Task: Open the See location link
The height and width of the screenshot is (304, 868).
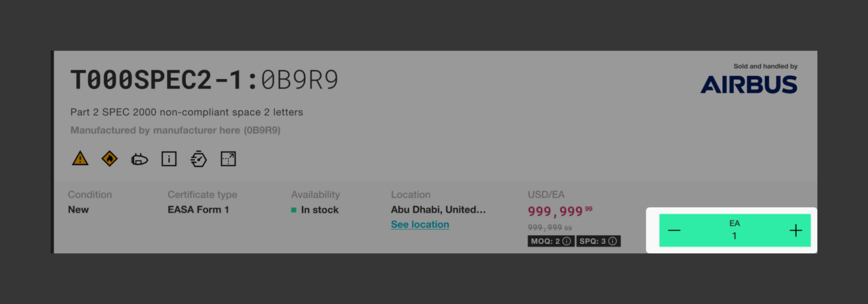Action: pyautogui.click(x=420, y=224)
